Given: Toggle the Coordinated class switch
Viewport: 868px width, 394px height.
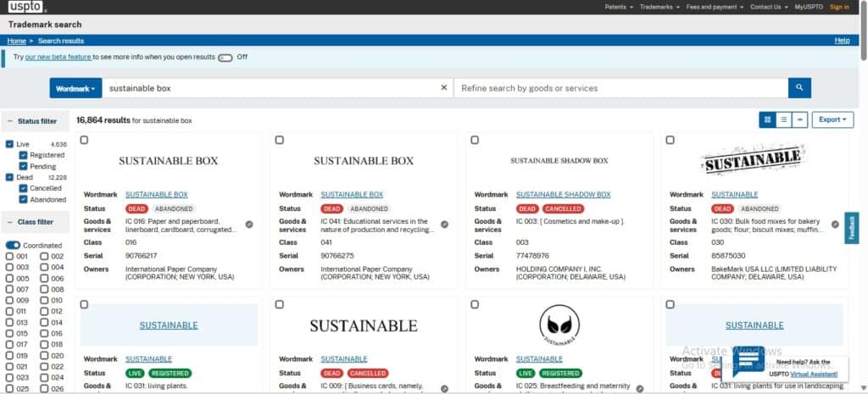Looking at the screenshot, I should (x=14, y=245).
